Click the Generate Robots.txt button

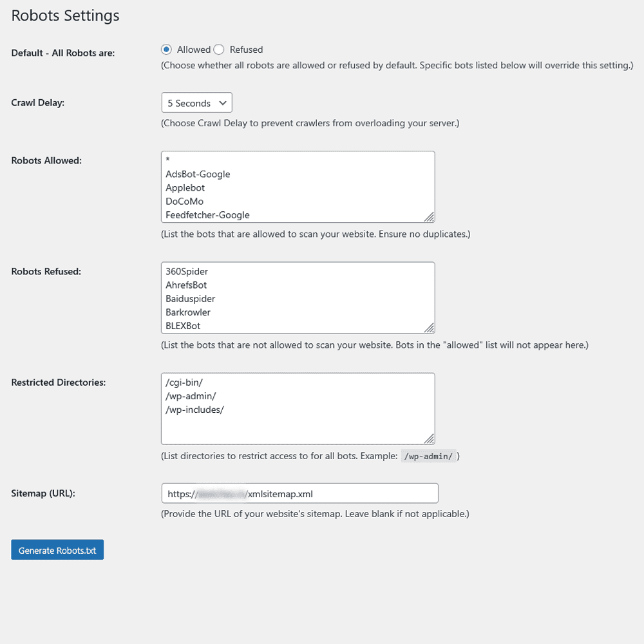pos(57,551)
